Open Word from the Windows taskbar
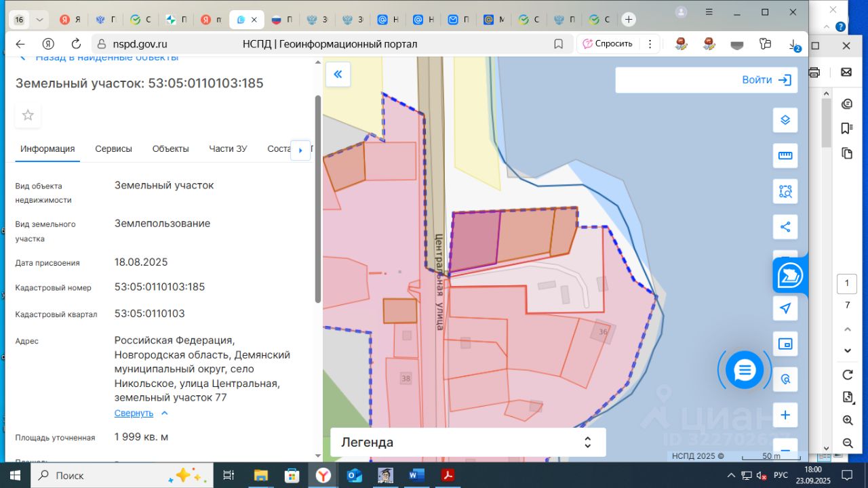Image resolution: width=868 pixels, height=488 pixels. [416, 475]
